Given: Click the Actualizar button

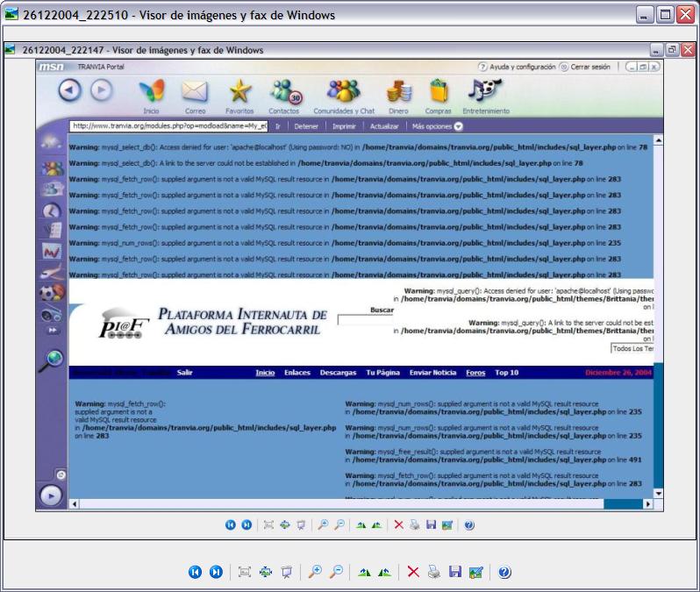Looking at the screenshot, I should click(384, 126).
